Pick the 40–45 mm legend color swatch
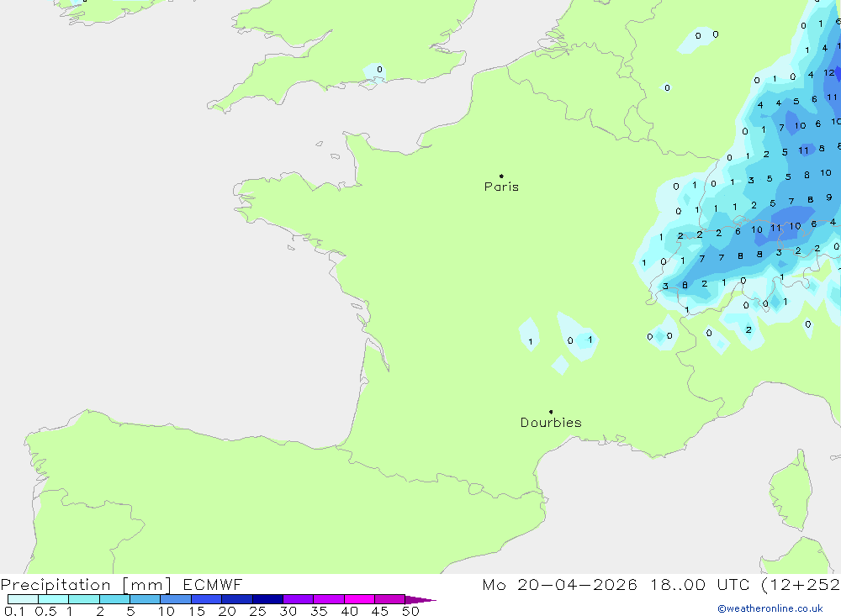 coord(359,599)
